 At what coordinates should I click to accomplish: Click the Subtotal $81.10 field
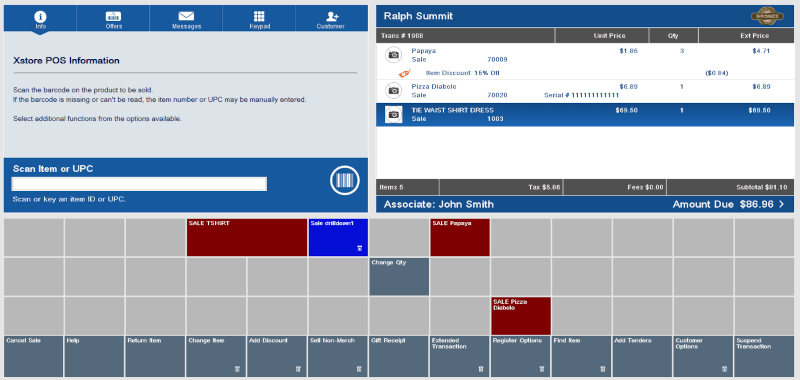[x=731, y=187]
